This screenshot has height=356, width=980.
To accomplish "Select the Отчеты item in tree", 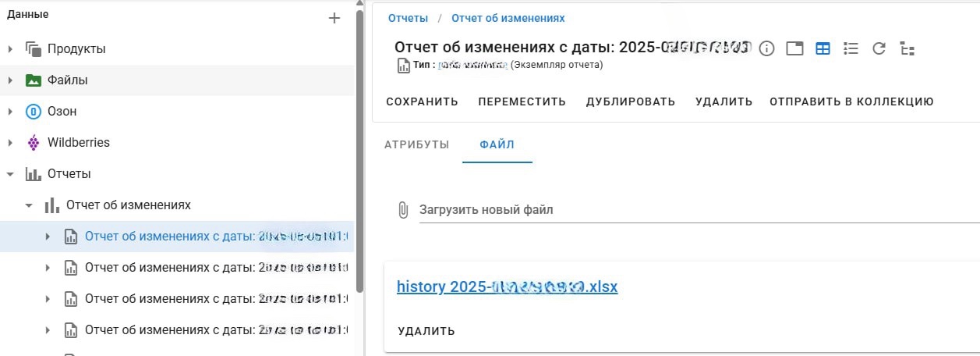I will [x=69, y=174].
